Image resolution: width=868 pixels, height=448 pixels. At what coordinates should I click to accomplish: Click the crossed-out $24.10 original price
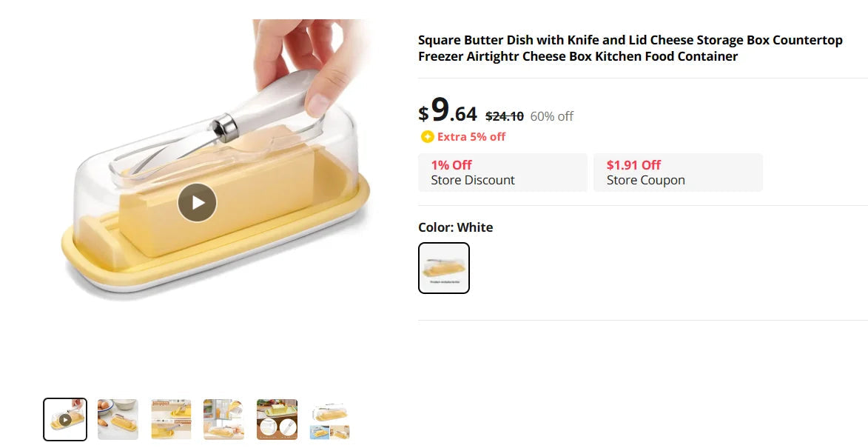coord(504,116)
